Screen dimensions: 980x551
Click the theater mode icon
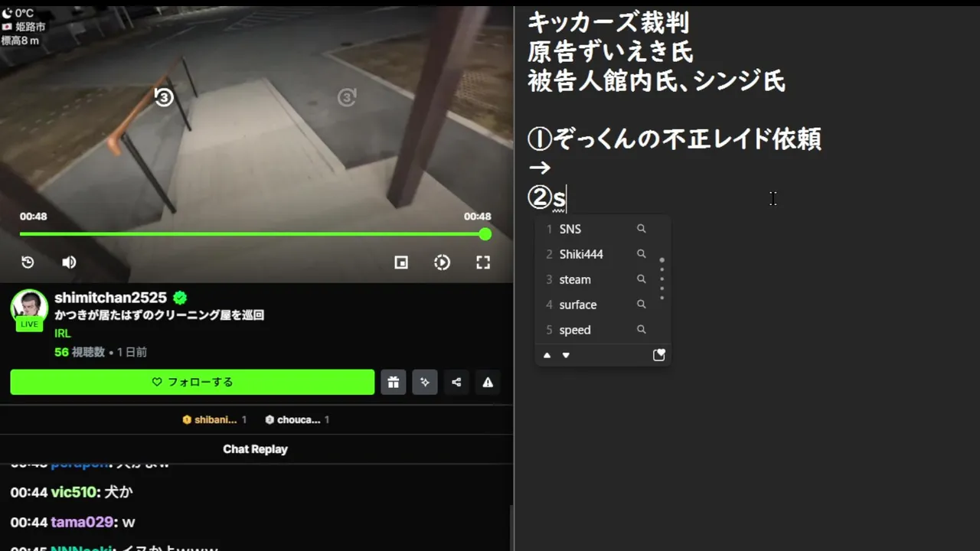coord(442,262)
